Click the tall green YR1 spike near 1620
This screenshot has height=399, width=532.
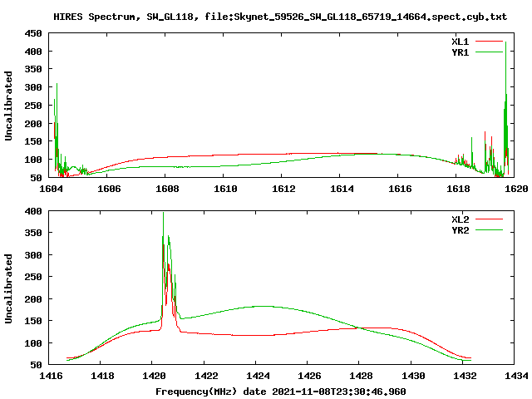point(506,101)
